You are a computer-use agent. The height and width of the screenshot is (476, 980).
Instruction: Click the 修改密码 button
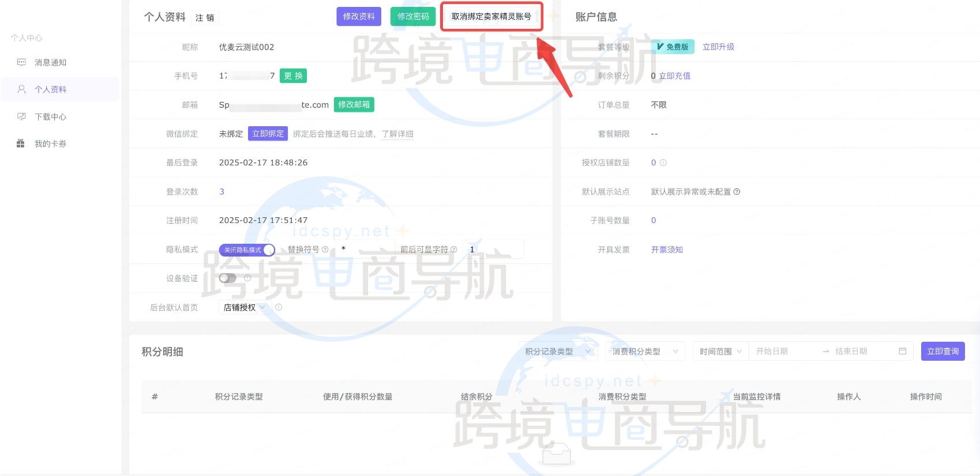point(413,17)
